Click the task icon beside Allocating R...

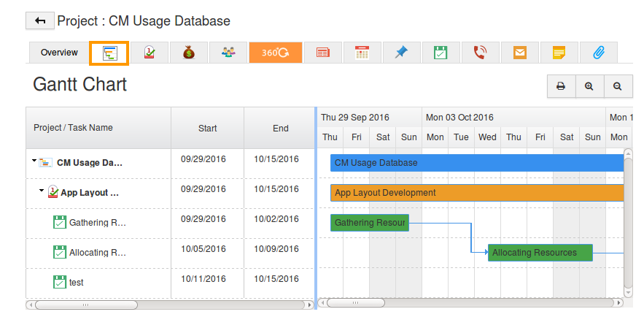[x=60, y=252]
